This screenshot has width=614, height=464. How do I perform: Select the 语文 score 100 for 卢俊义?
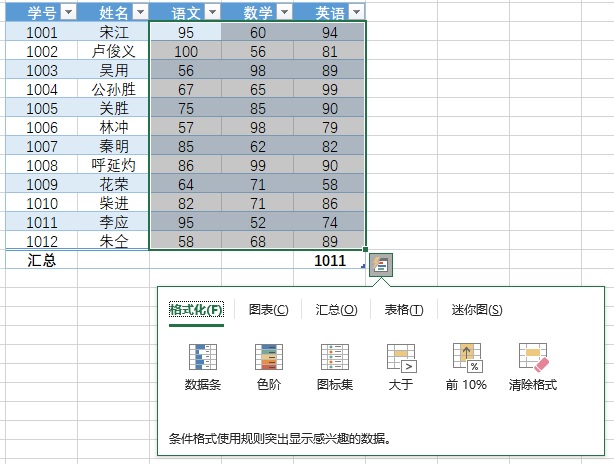186,51
